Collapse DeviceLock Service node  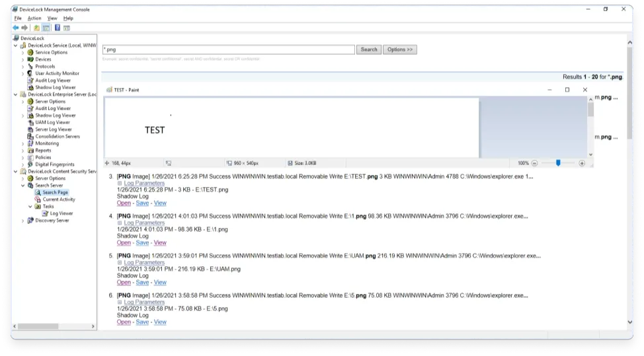coord(16,46)
